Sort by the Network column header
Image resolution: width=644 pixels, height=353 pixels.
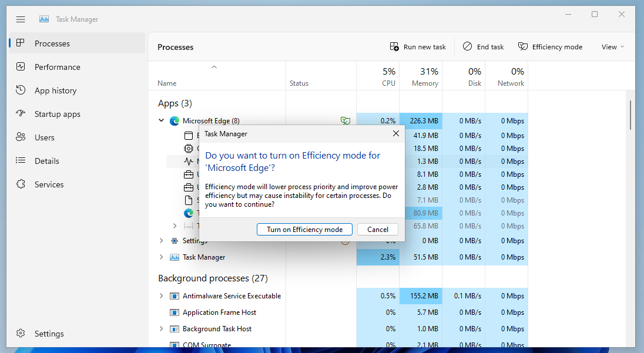coord(507,76)
